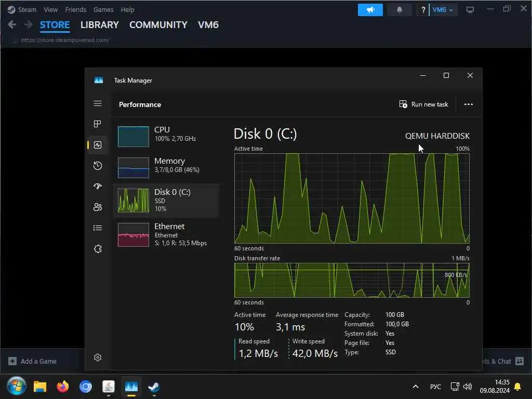532x399 pixels.
Task: Click the Steam taskbar icon
Action: tap(154, 387)
